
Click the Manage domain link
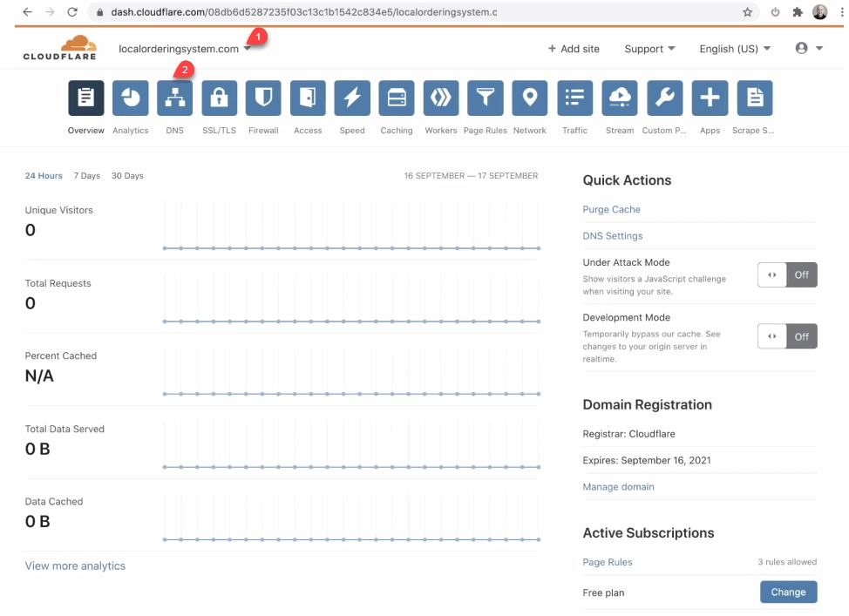pos(618,487)
